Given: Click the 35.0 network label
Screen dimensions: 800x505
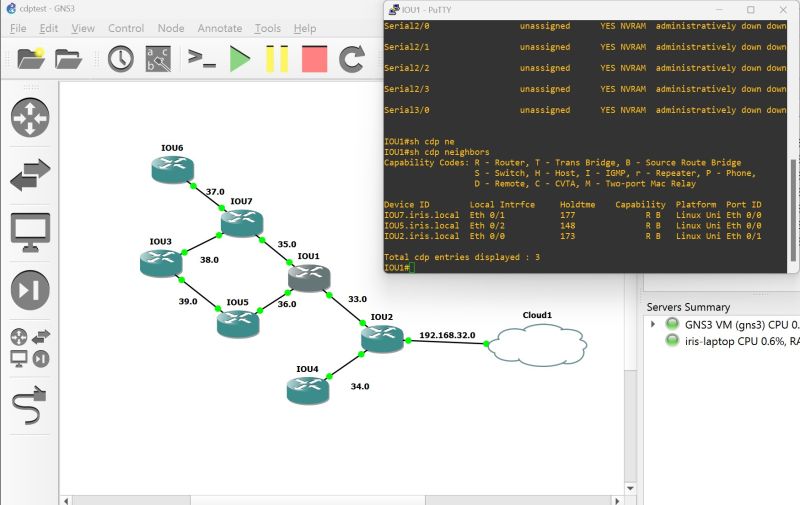Looking at the screenshot, I should 287,244.
